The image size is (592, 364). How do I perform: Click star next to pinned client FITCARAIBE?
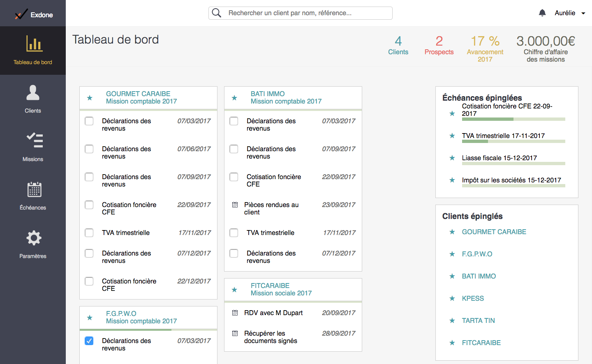point(452,343)
